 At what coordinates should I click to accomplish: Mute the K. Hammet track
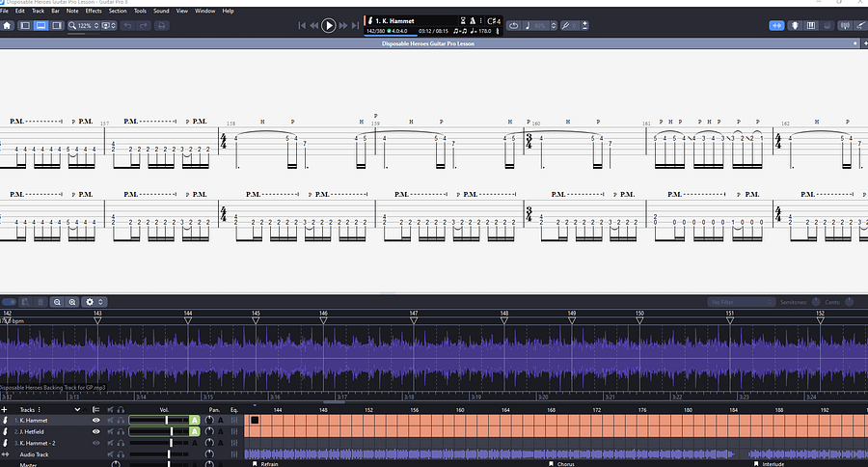coord(110,420)
